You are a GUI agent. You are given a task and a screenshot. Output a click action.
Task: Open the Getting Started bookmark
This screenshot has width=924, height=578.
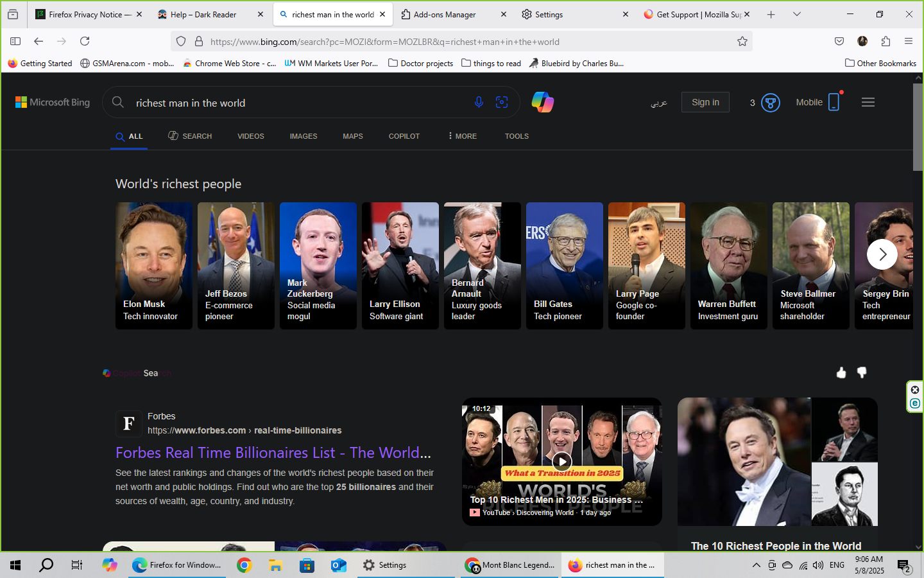40,63
